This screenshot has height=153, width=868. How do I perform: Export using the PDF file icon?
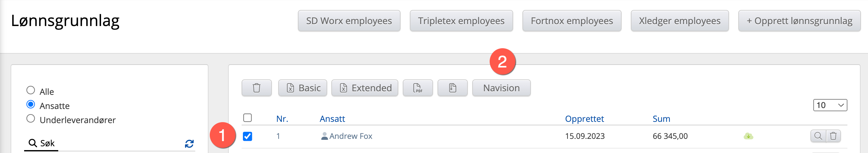pos(418,88)
